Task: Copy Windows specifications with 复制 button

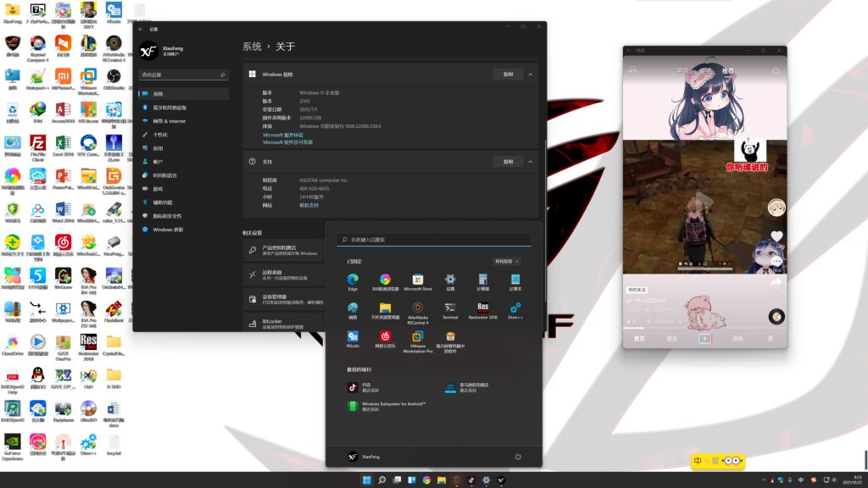Action: click(x=508, y=75)
